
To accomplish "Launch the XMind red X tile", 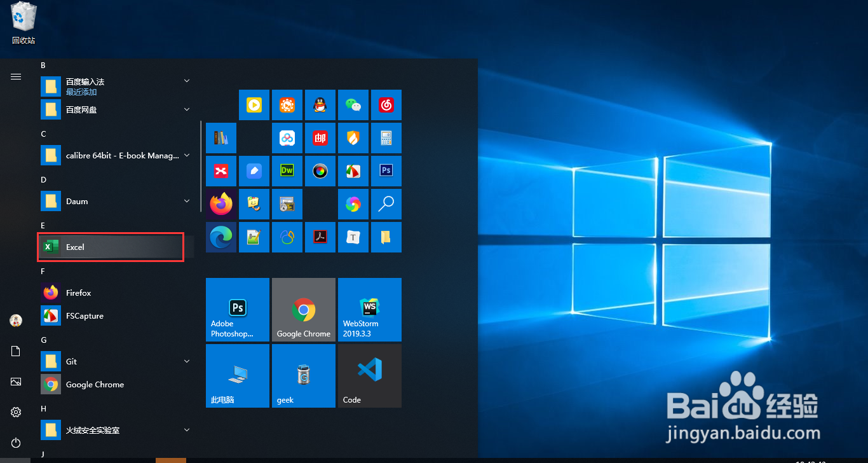I will tap(221, 171).
